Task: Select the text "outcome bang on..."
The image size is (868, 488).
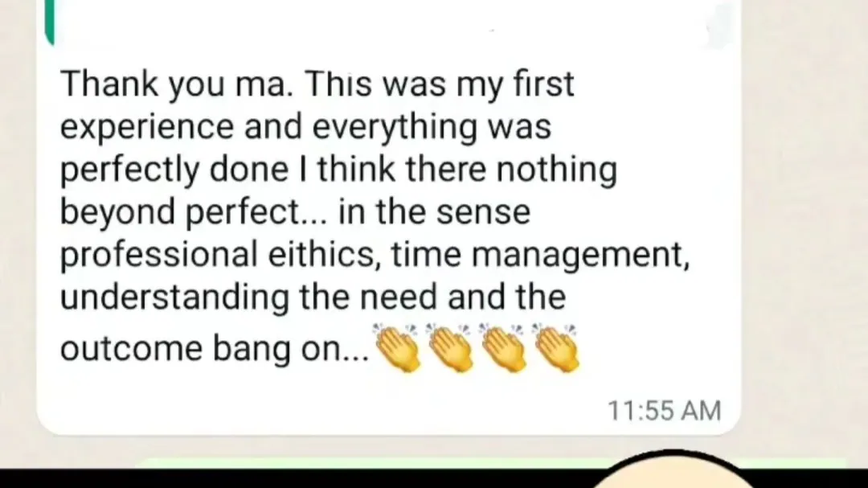Action: pos(215,350)
